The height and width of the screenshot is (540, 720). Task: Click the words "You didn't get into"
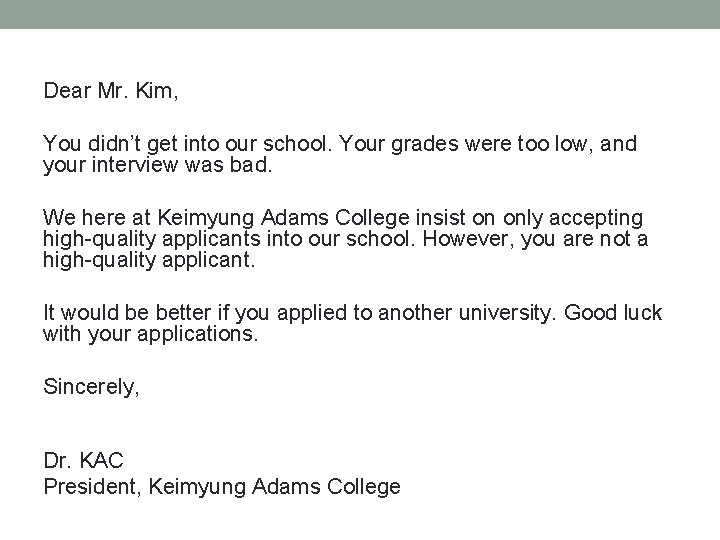pos(127,145)
